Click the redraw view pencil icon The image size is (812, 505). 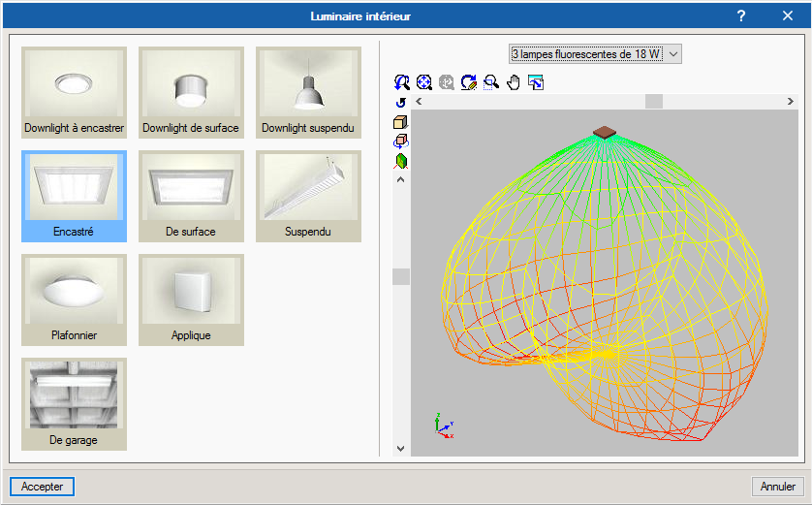[469, 83]
